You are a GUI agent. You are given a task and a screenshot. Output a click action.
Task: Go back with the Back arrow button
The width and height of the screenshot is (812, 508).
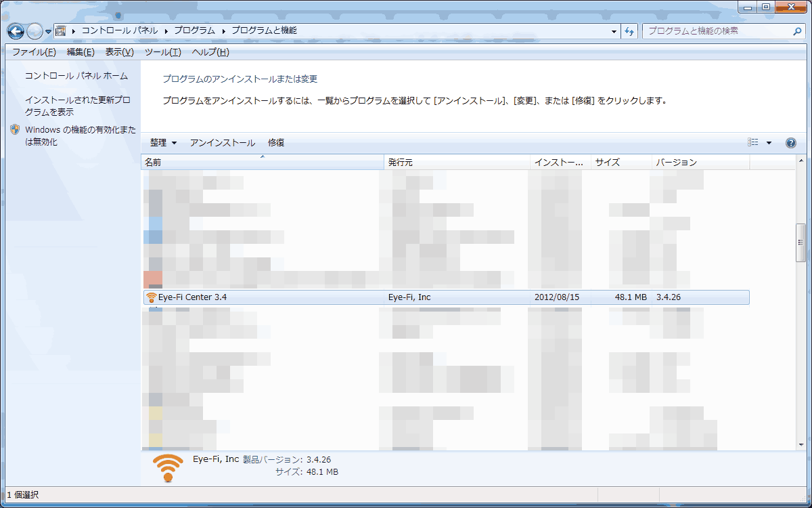coord(16,31)
